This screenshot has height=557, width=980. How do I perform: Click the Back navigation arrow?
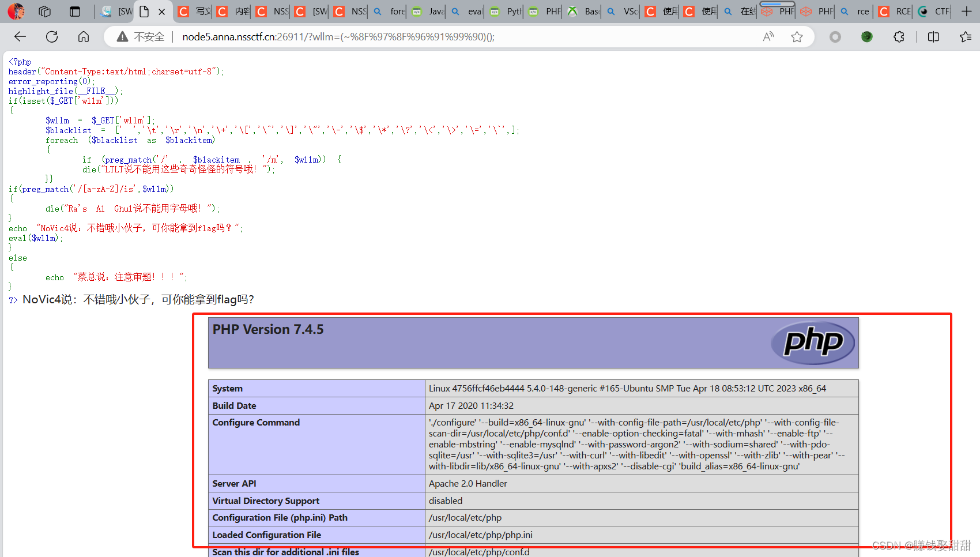click(20, 36)
